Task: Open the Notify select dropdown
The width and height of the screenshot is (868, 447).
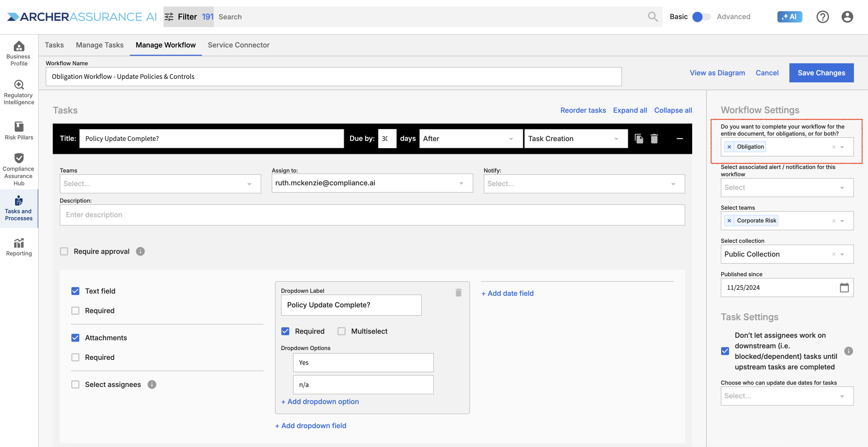Action: (x=584, y=184)
